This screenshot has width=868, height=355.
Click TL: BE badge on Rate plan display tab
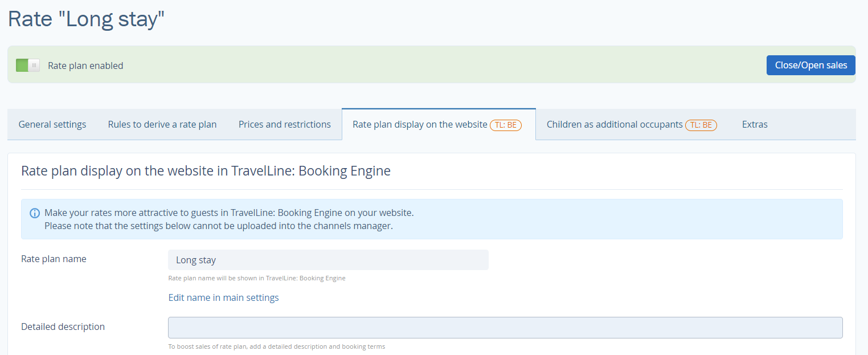tap(506, 125)
